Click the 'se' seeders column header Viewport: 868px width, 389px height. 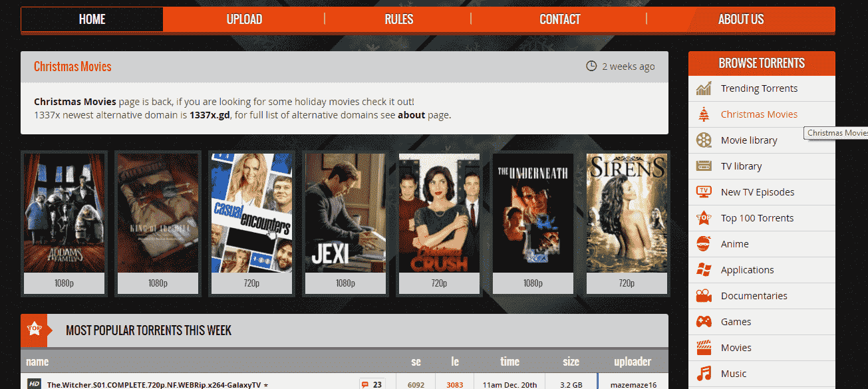click(416, 362)
